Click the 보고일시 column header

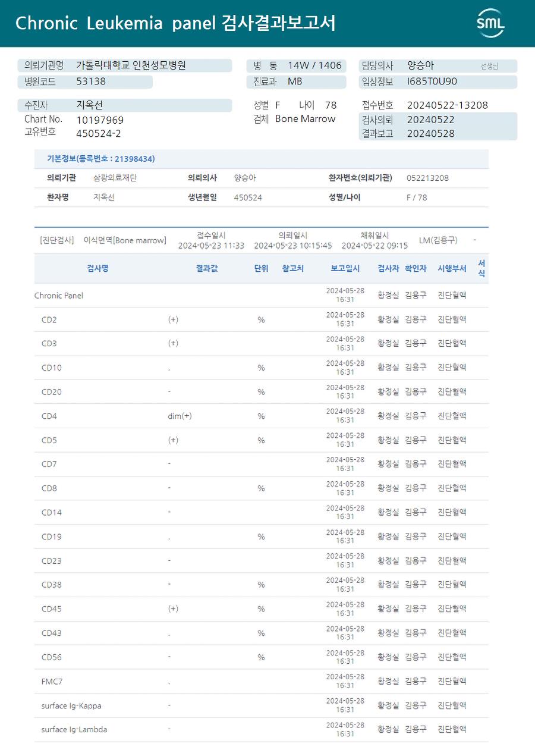[345, 268]
